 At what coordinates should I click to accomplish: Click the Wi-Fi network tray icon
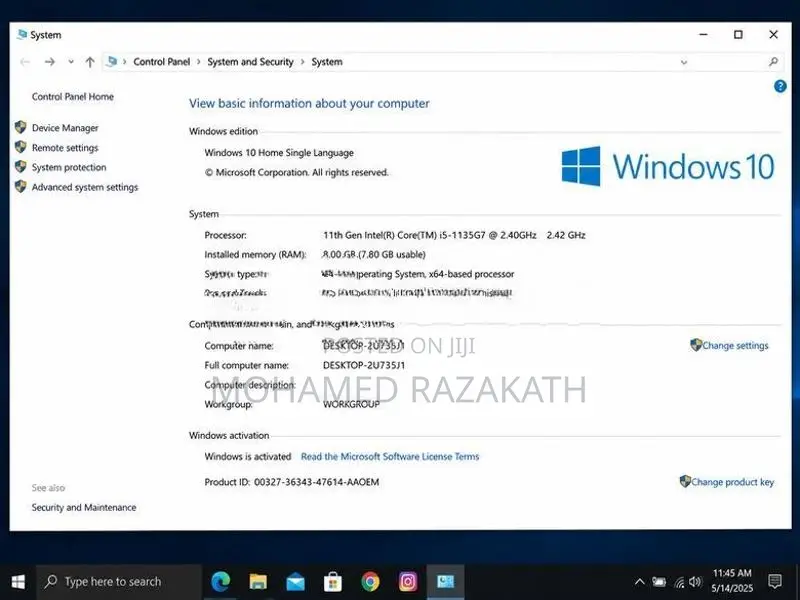tap(679, 582)
